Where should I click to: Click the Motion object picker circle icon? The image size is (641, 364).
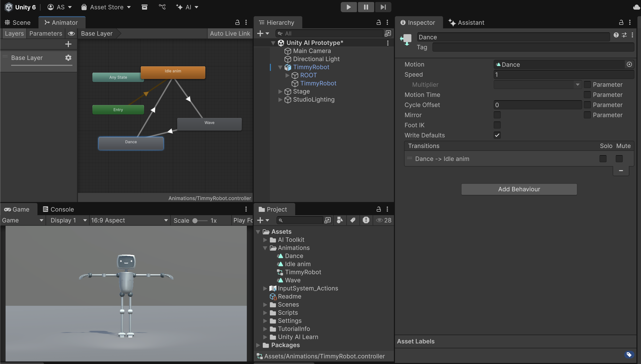pyautogui.click(x=629, y=64)
